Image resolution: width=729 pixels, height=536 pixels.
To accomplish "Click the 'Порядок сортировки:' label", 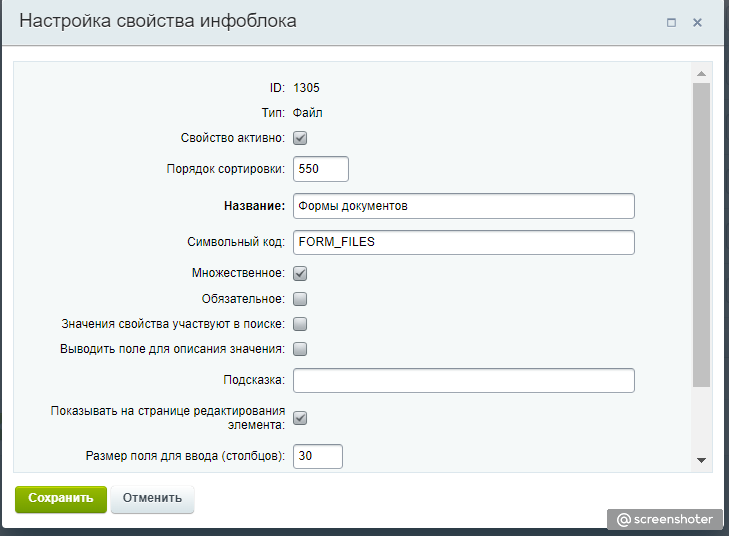I will [x=226, y=169].
